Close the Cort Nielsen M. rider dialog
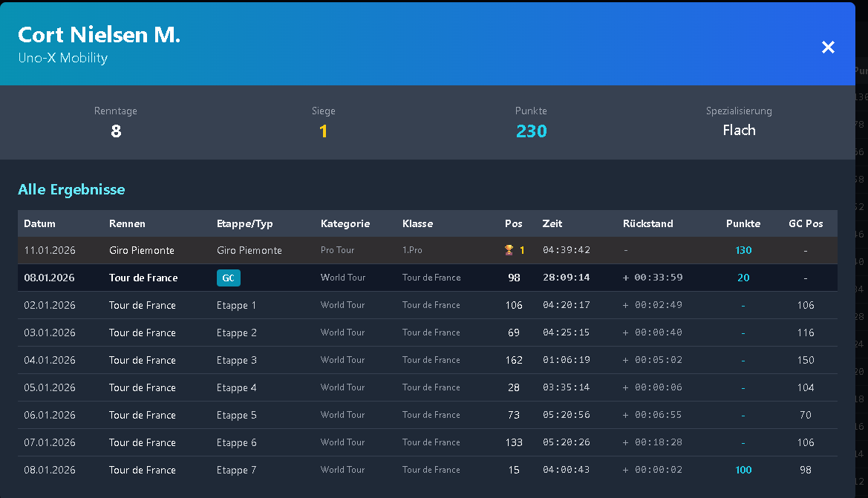868x498 pixels. click(x=828, y=47)
